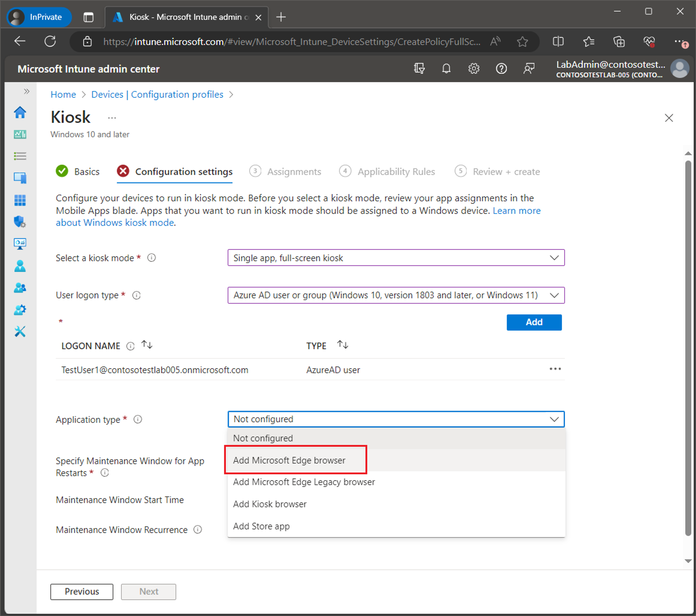Click the Previous button

pos(82,592)
